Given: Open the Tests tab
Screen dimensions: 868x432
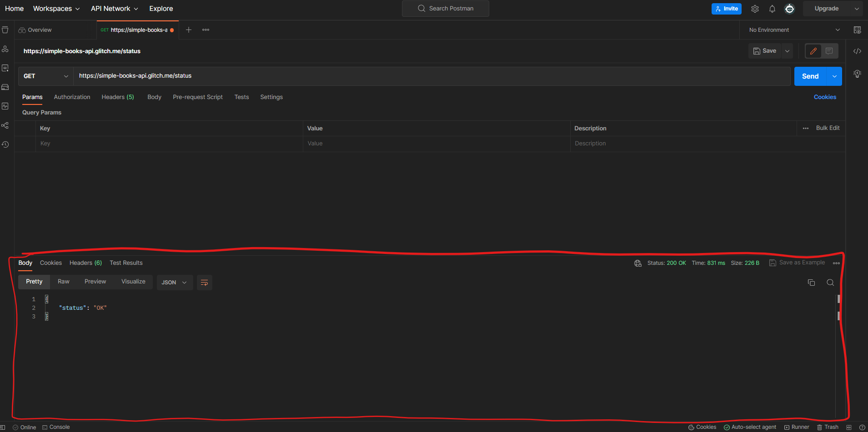Looking at the screenshot, I should [241, 97].
